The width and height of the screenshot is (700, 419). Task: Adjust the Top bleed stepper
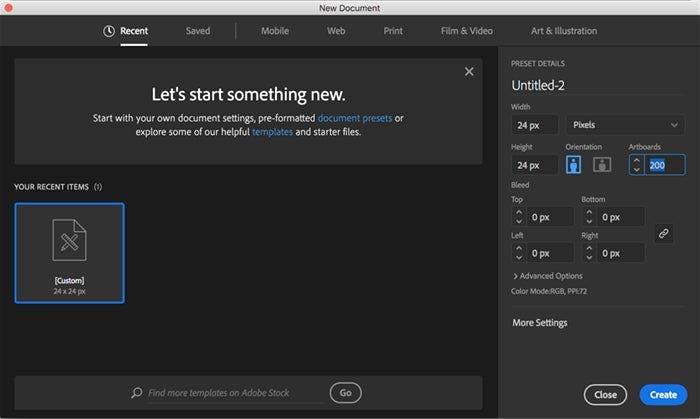518,217
